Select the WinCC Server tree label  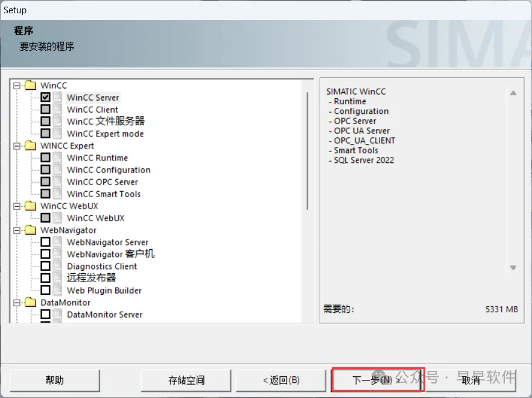[93, 98]
